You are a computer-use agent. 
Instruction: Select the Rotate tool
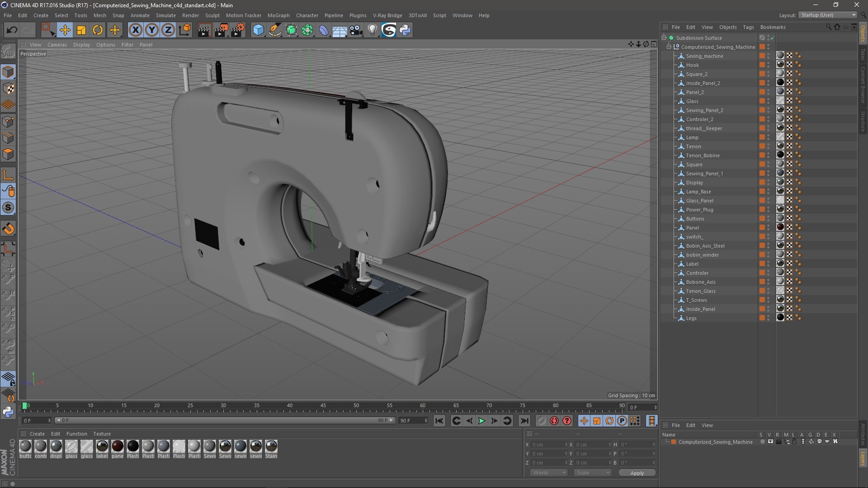click(98, 30)
